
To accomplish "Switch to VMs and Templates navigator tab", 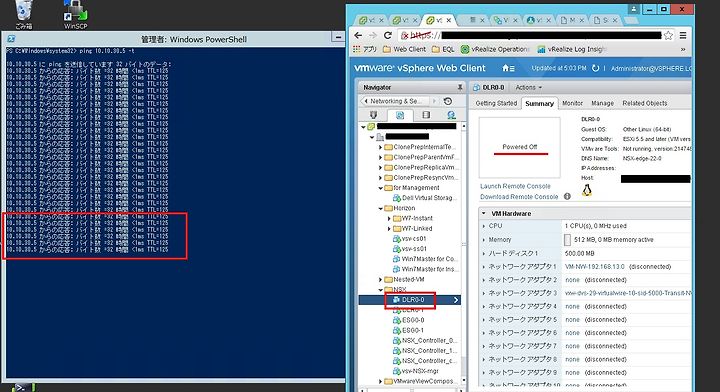I will point(400,115).
